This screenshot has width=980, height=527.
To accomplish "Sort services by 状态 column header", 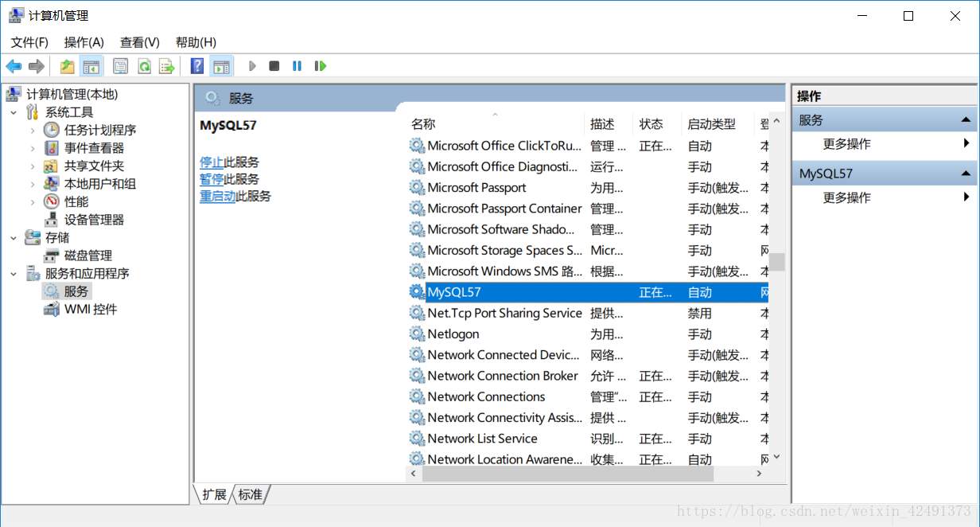I will pyautogui.click(x=657, y=124).
